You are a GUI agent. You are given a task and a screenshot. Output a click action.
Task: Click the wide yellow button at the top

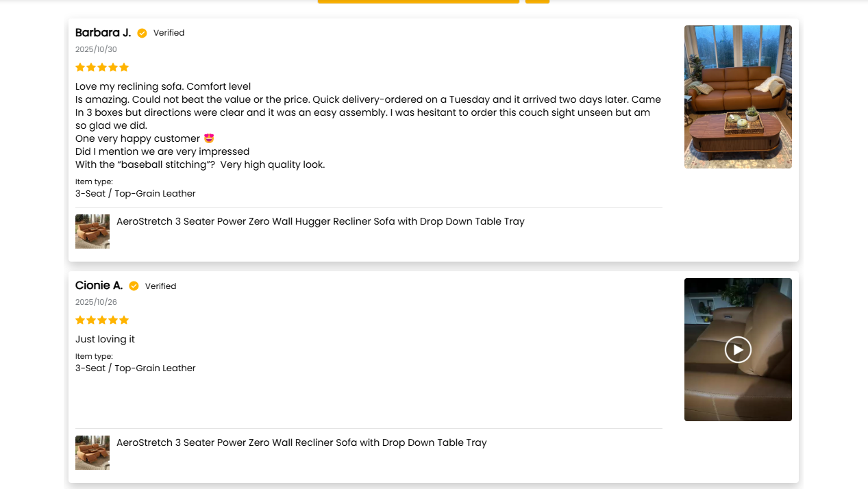(x=418, y=1)
